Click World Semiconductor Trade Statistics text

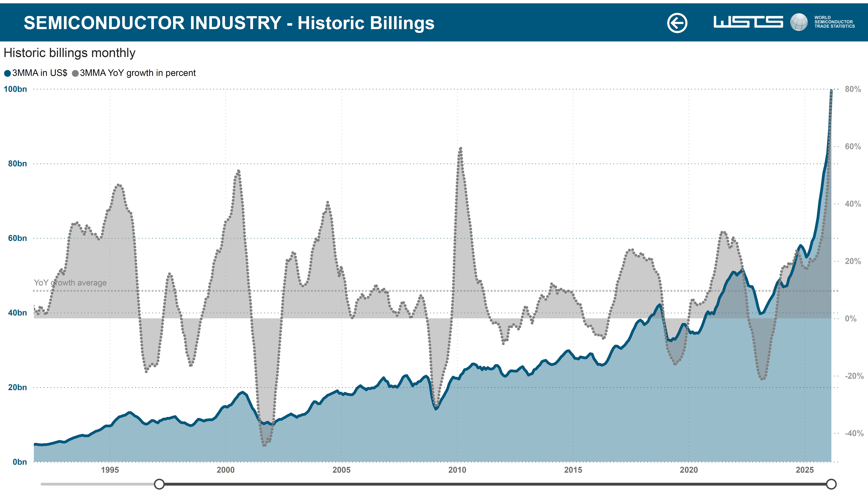click(x=834, y=22)
